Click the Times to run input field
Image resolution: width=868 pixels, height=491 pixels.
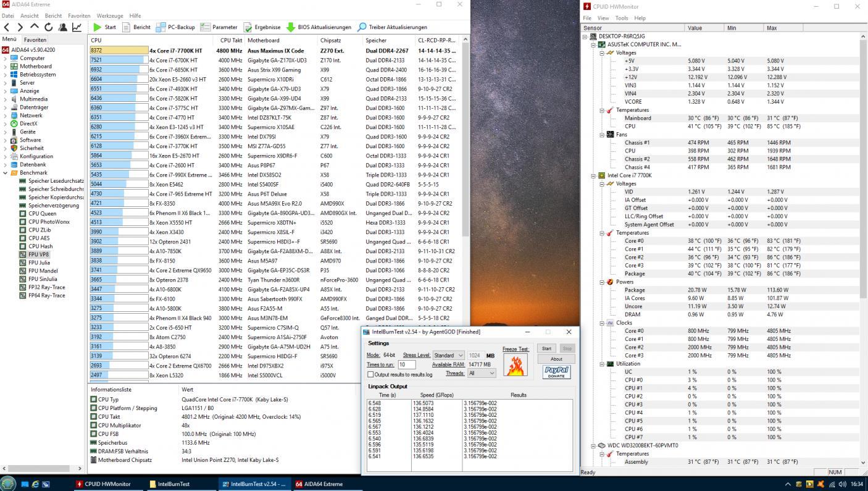coord(406,365)
